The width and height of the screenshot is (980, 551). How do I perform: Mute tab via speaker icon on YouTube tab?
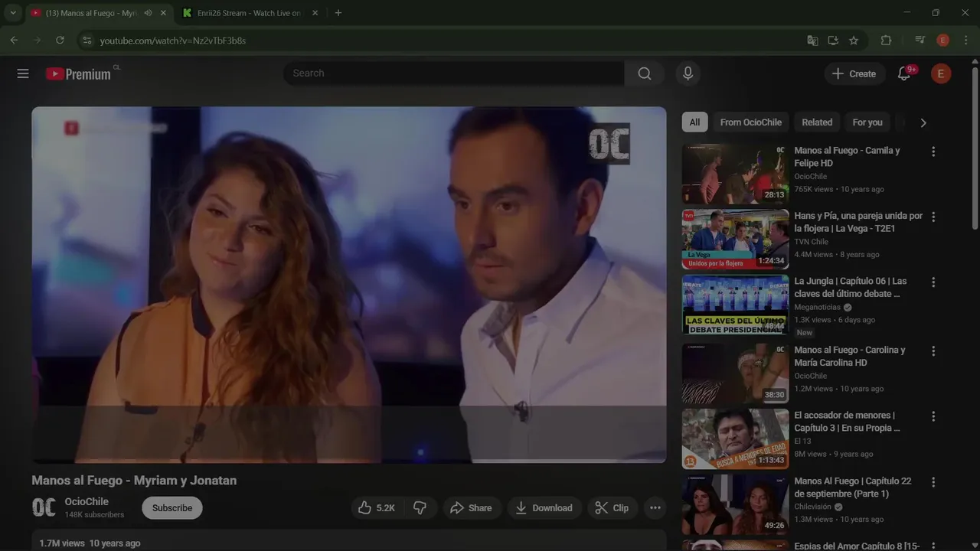coord(147,13)
